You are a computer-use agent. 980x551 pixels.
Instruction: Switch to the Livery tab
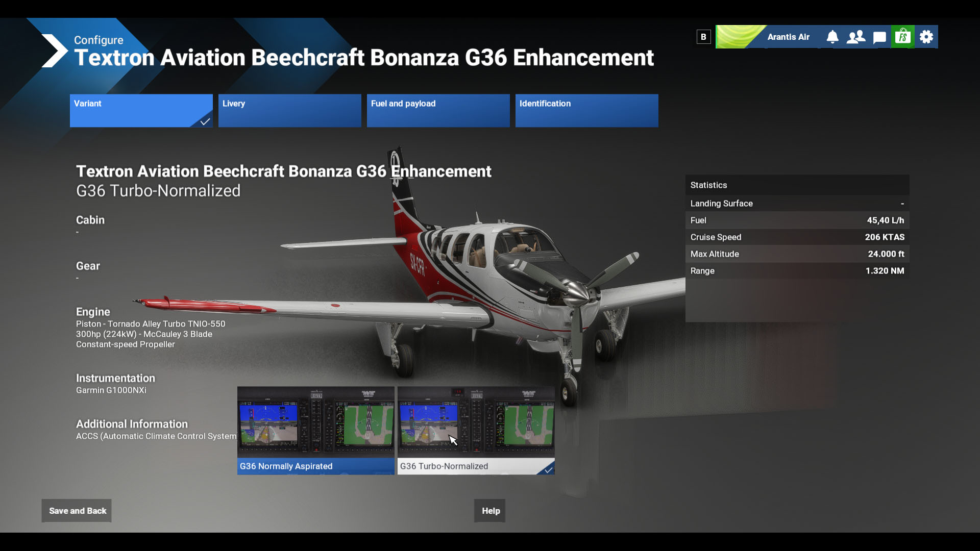(290, 111)
